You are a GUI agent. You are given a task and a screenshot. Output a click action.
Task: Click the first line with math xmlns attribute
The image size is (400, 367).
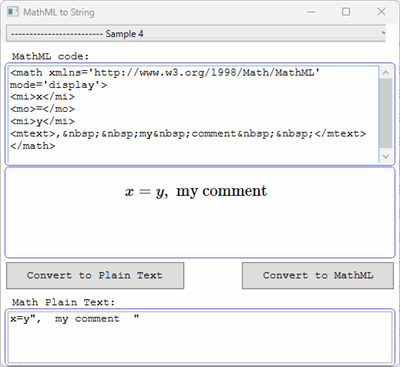(x=165, y=73)
